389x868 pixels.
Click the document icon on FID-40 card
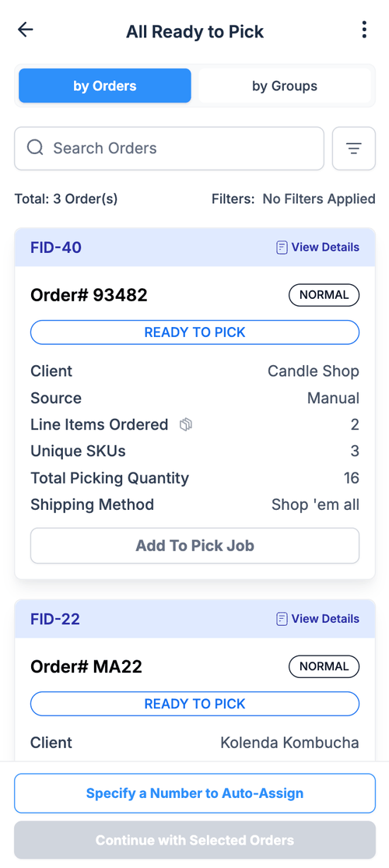282,248
